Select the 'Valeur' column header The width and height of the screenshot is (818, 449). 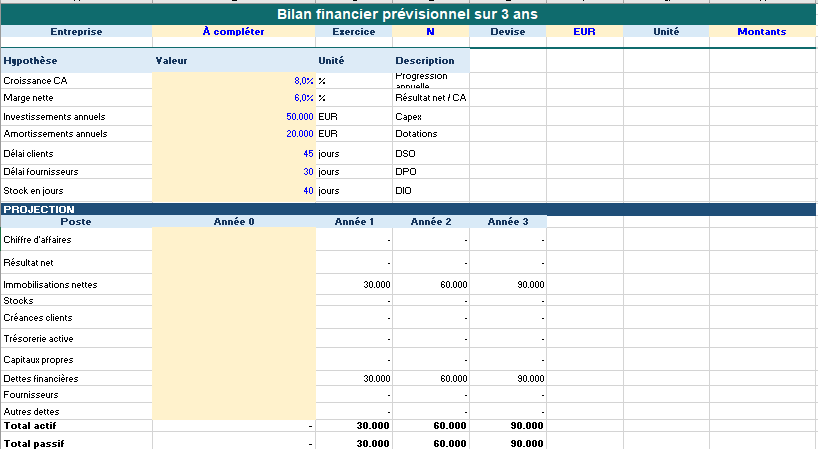pos(234,60)
